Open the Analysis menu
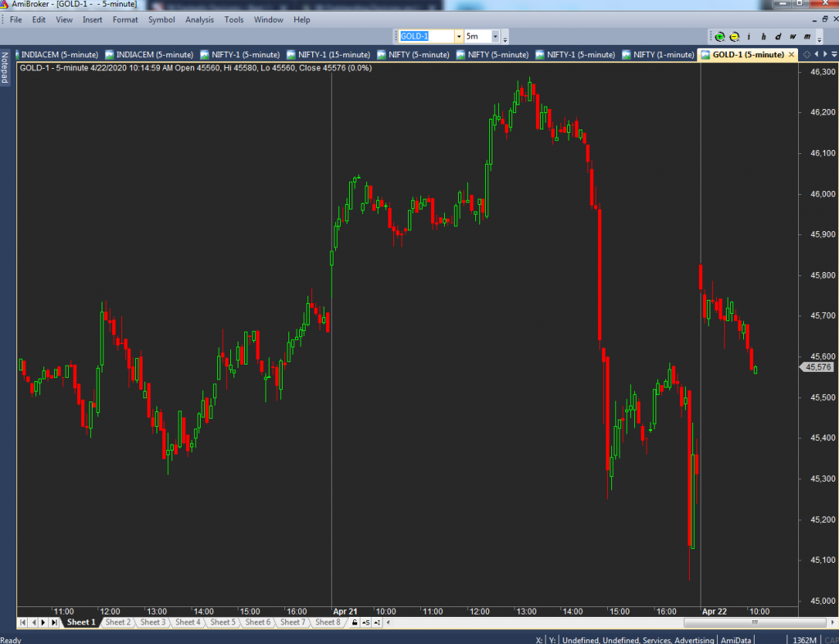 tap(200, 20)
